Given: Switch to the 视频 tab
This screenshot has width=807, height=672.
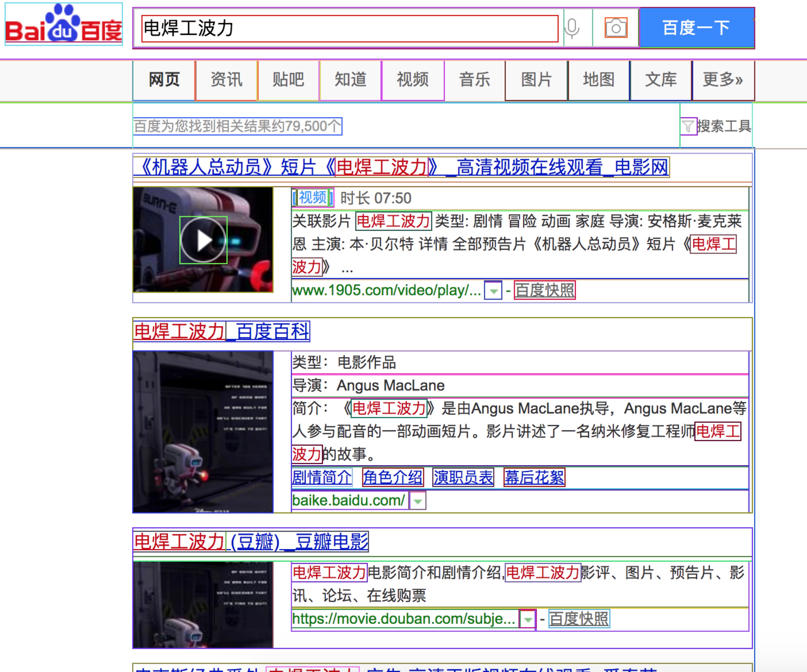Looking at the screenshot, I should [x=413, y=80].
